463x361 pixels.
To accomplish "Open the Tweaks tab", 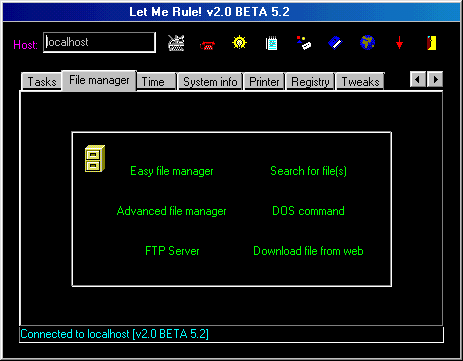I will [360, 82].
